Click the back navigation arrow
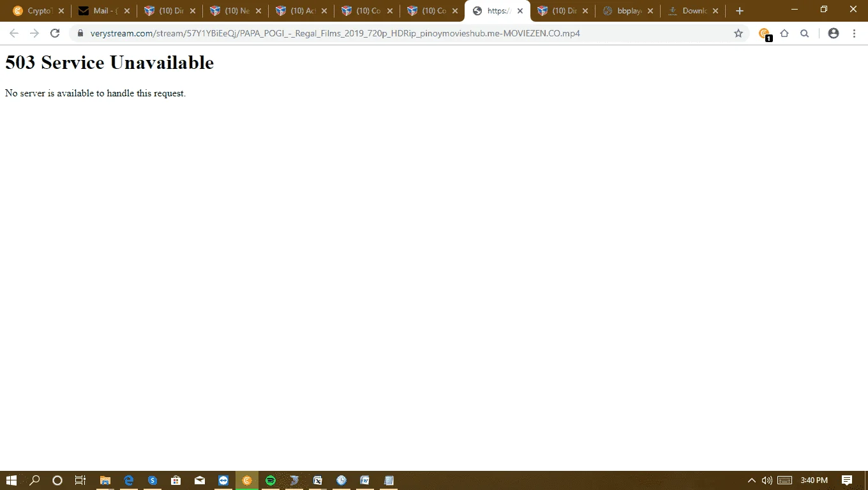868x490 pixels. point(14,33)
